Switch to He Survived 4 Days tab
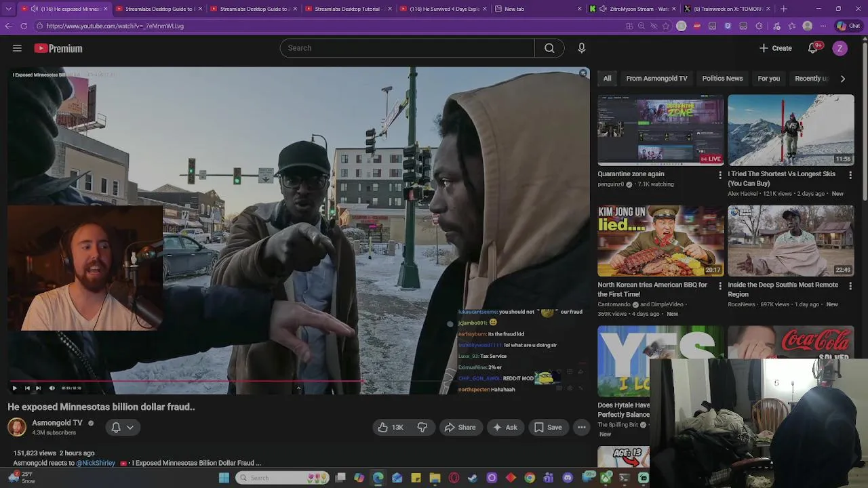 tap(442, 9)
